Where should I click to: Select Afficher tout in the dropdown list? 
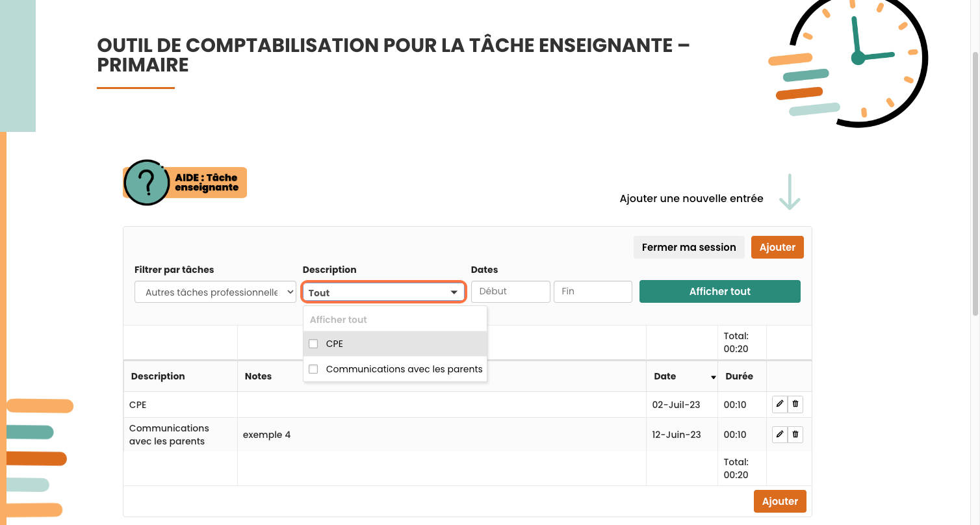click(x=339, y=320)
